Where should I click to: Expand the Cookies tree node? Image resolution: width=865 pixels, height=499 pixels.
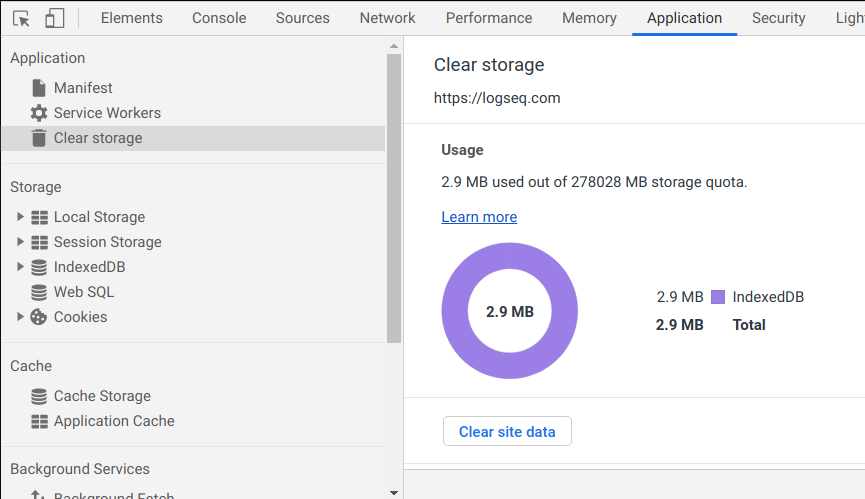click(x=20, y=317)
